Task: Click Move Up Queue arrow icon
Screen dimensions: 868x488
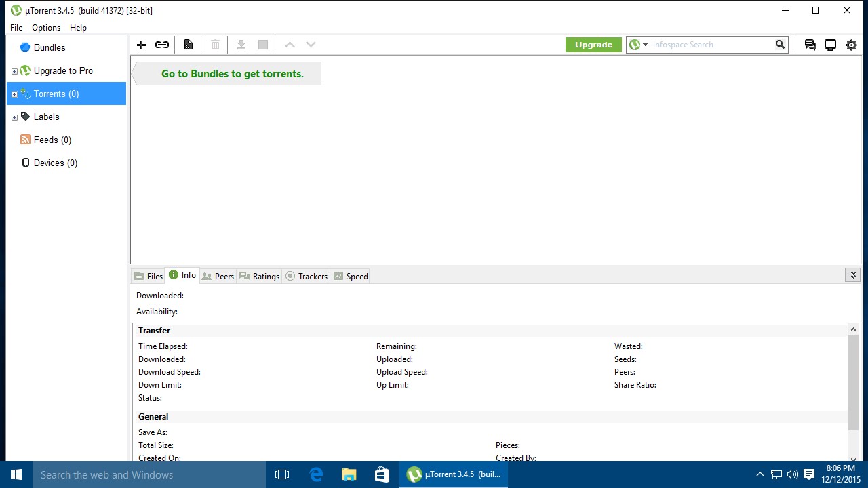Action: (290, 45)
